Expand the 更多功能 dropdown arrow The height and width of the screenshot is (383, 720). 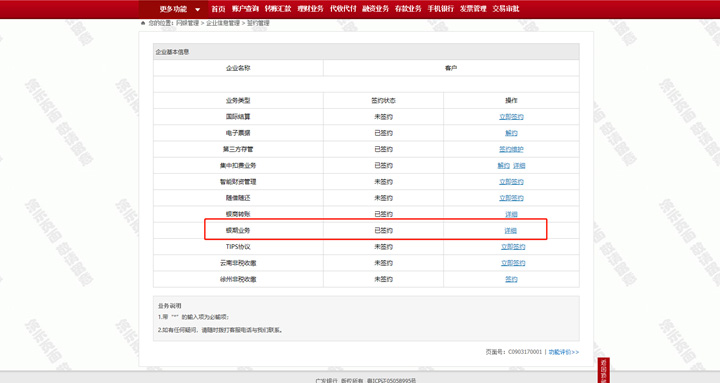tap(197, 9)
